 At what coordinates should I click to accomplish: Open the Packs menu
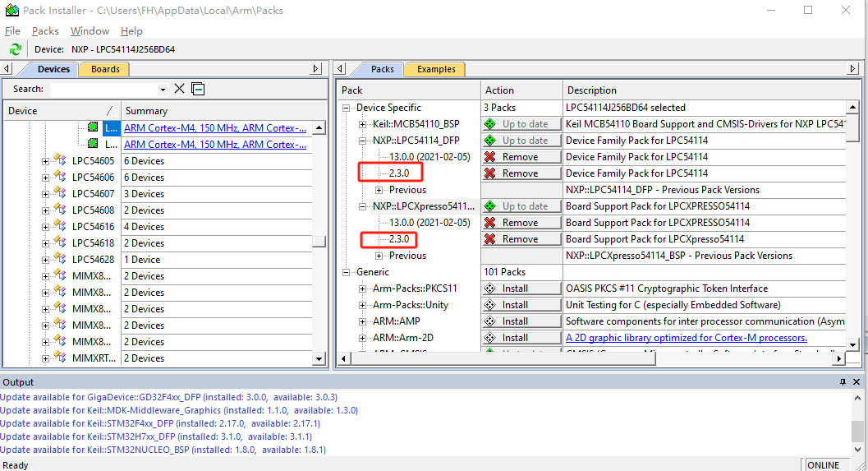(x=45, y=31)
